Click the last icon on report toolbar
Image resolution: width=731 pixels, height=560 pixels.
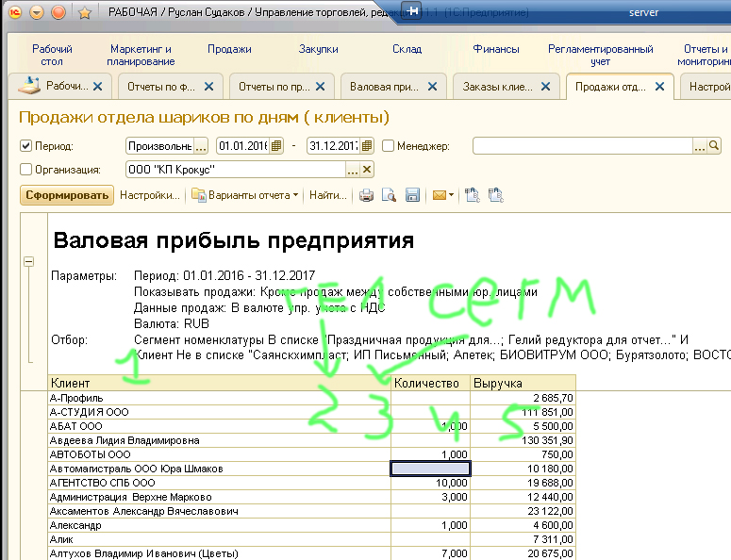(495, 196)
